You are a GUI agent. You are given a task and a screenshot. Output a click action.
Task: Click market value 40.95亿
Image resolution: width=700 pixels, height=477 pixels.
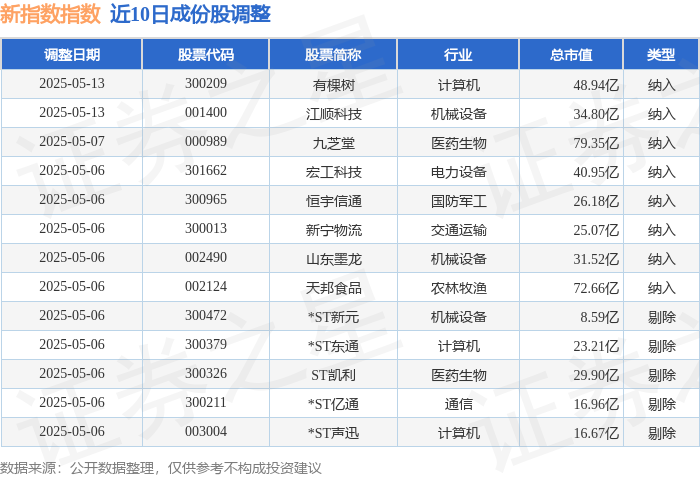point(596,172)
